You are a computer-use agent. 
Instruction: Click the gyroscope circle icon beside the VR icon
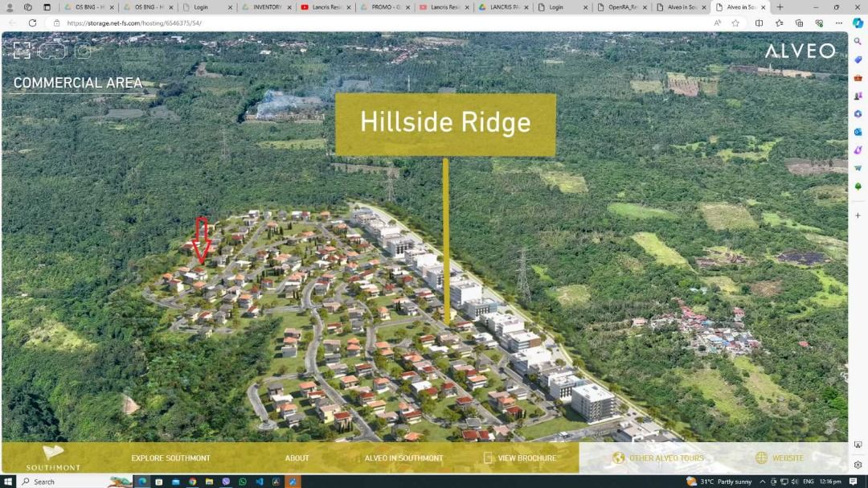tap(83, 51)
